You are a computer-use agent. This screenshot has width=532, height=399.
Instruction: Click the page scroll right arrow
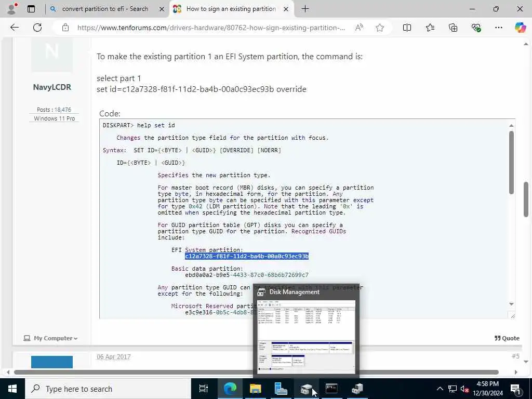click(516, 372)
